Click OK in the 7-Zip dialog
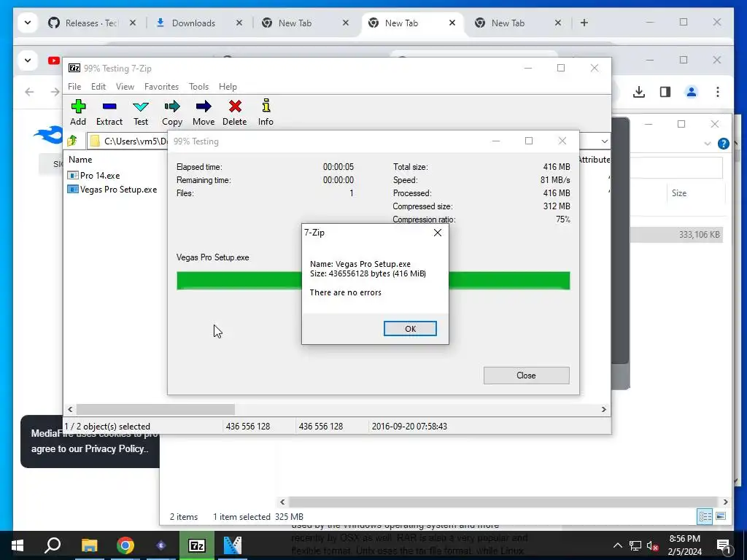The height and width of the screenshot is (560, 747). (410, 329)
